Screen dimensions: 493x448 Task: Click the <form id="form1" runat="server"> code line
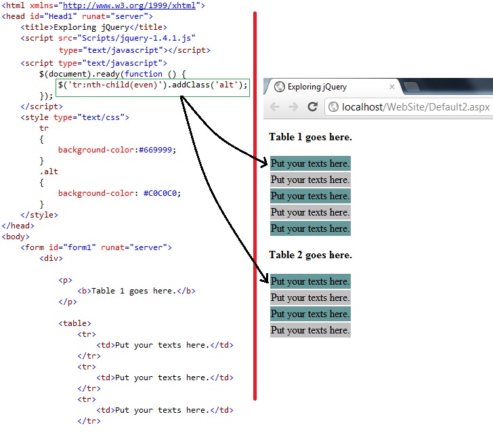(96, 247)
